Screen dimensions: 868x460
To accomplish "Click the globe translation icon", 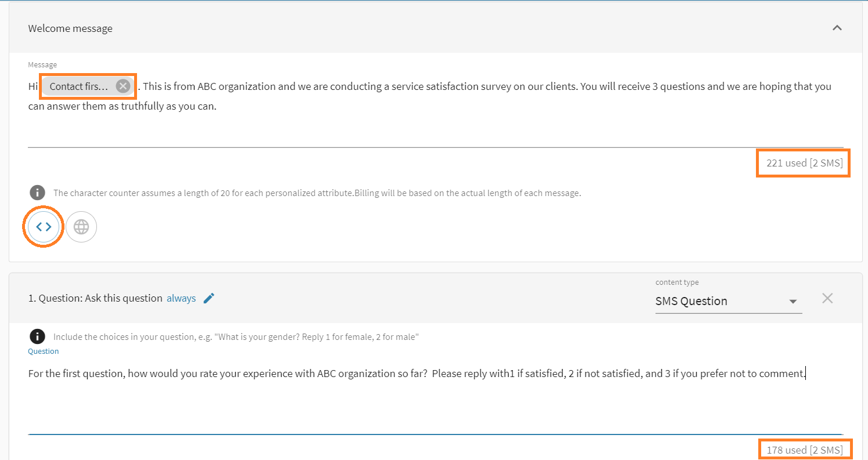I will [81, 226].
